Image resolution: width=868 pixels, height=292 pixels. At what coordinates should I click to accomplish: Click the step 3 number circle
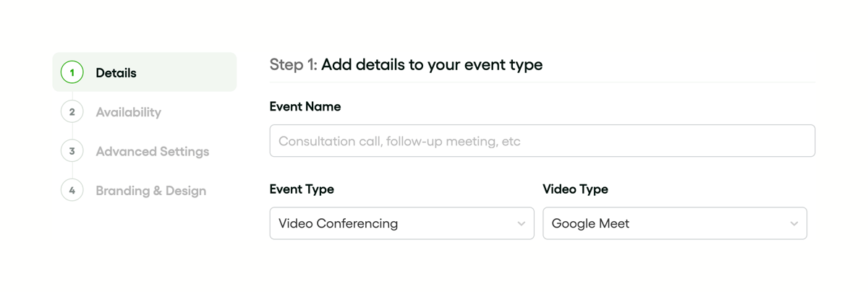click(x=72, y=151)
